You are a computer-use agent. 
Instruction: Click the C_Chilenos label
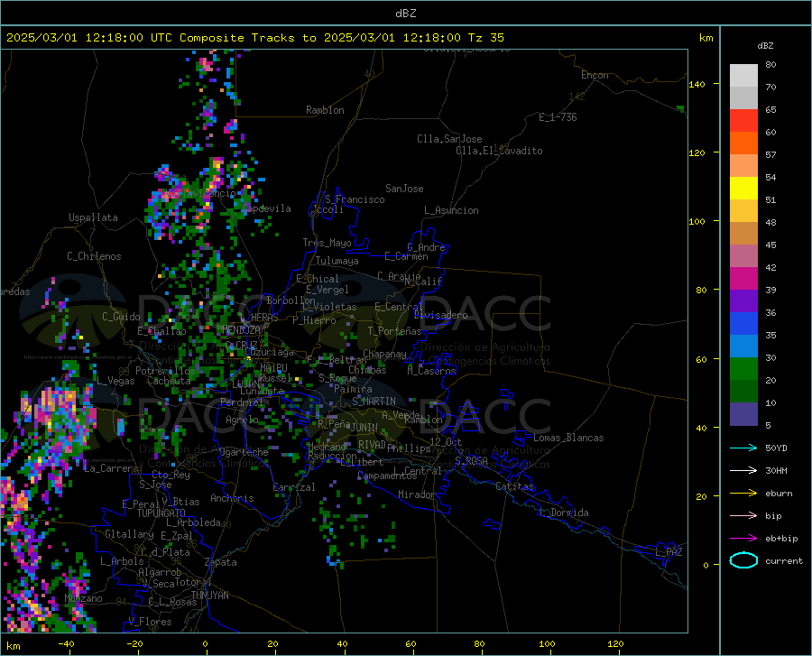tap(94, 256)
